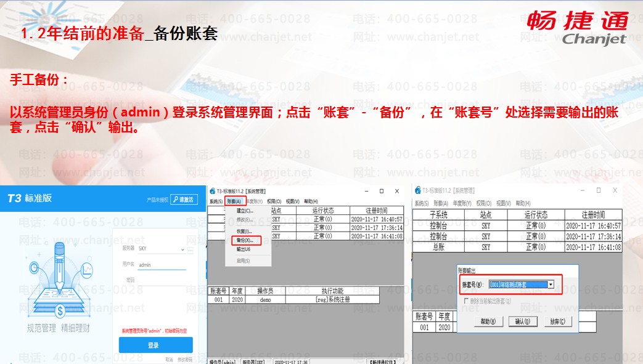The image size is (643, 364).
Task: Open the 权限(O) menu in the middle window
Action: point(274,201)
